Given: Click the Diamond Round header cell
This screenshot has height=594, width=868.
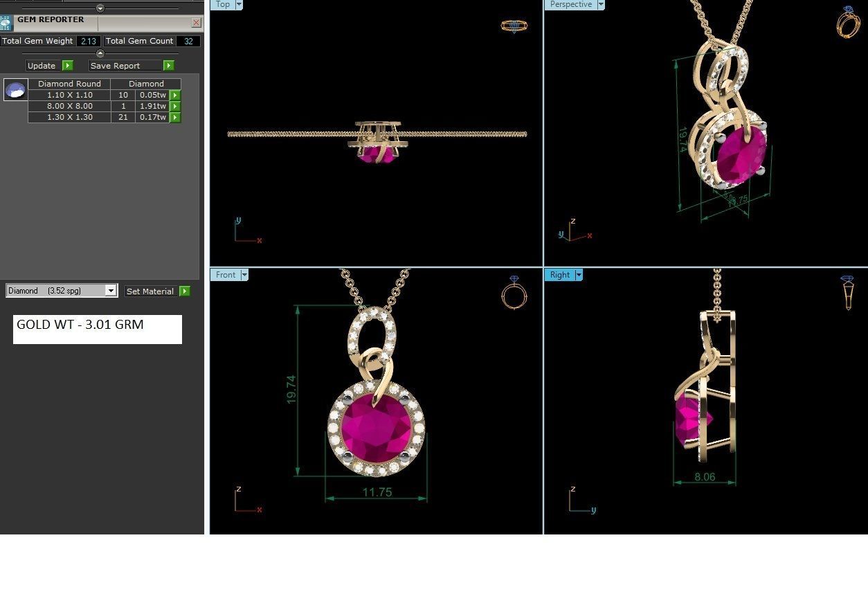Looking at the screenshot, I should click(x=69, y=84).
